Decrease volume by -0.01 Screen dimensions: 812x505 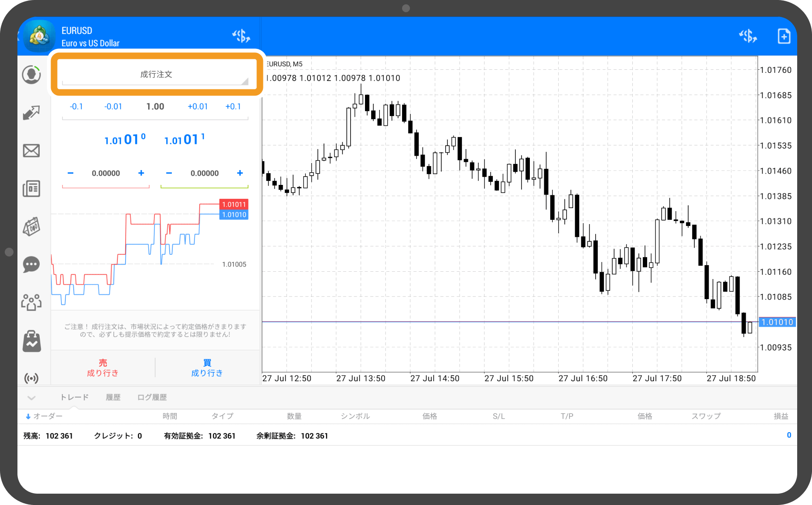tap(113, 106)
